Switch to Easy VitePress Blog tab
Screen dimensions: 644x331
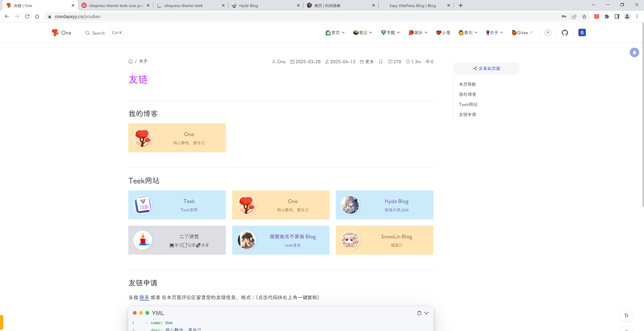pos(416,6)
